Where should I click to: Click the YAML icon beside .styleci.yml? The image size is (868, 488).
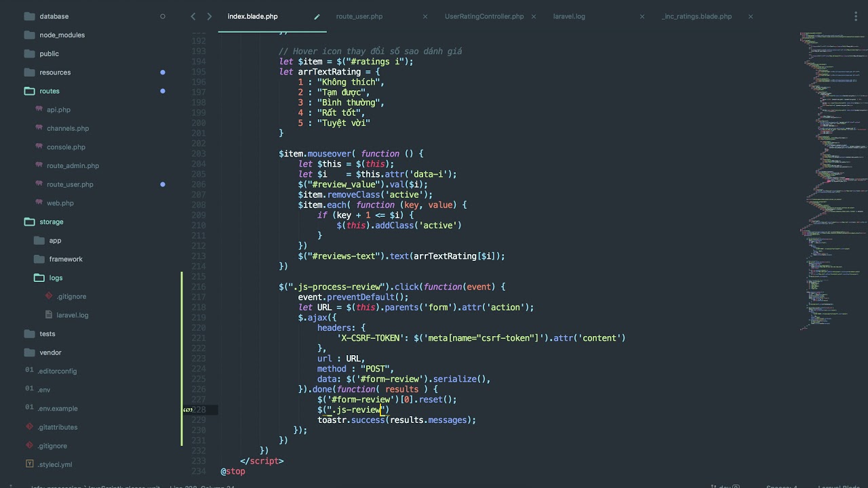point(29,464)
